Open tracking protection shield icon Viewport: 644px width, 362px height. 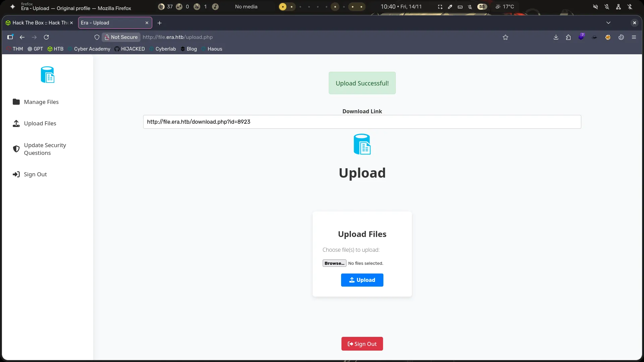pyautogui.click(x=97, y=37)
